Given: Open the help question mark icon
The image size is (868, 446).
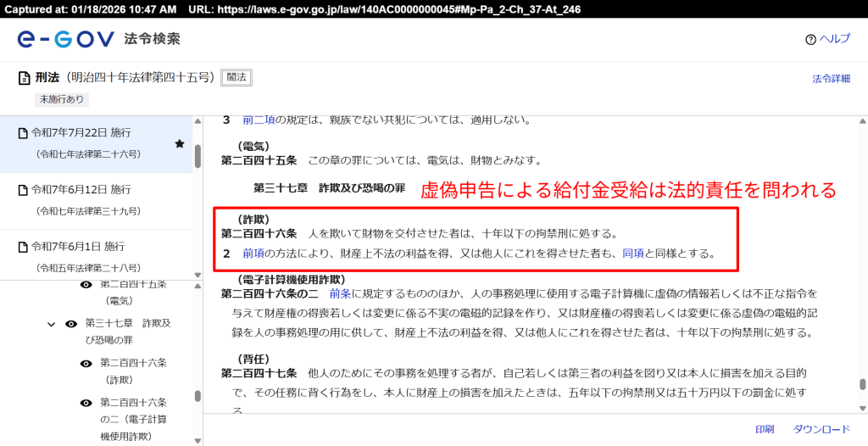Looking at the screenshot, I should [x=811, y=39].
